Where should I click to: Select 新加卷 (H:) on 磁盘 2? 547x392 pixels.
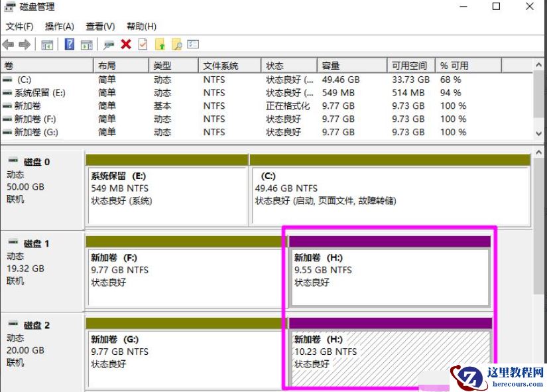(x=385, y=350)
